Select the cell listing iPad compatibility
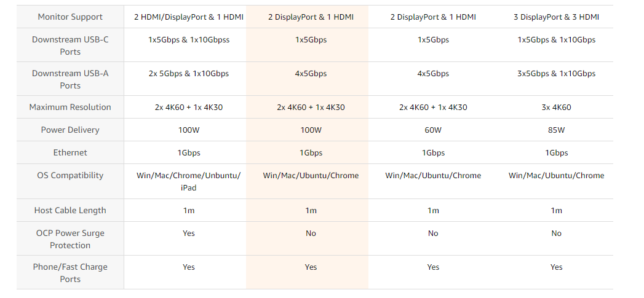The width and height of the screenshot is (644, 298). click(189, 181)
